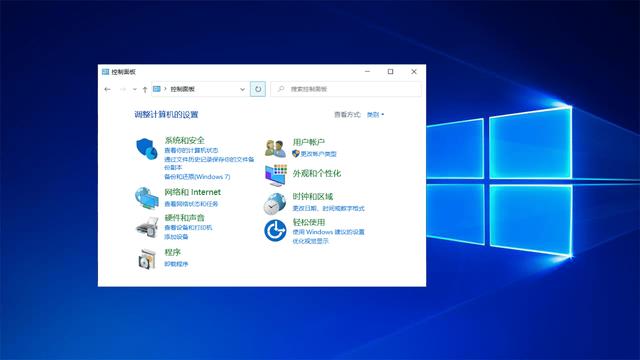Maximize the 控制面板 window
The image size is (640, 360).
pos(391,71)
